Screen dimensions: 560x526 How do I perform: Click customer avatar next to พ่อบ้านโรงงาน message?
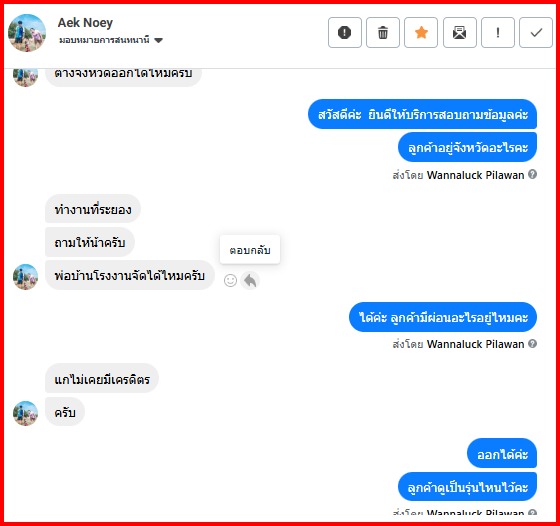click(25, 277)
